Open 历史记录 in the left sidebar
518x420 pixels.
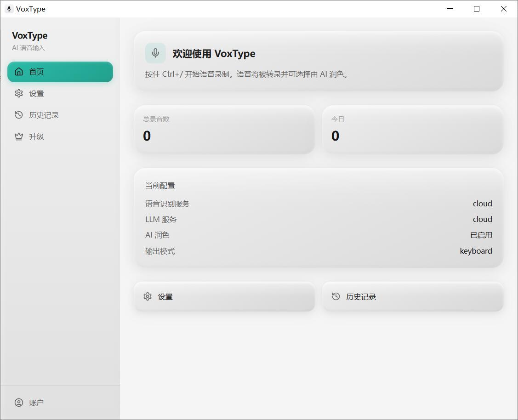60,115
